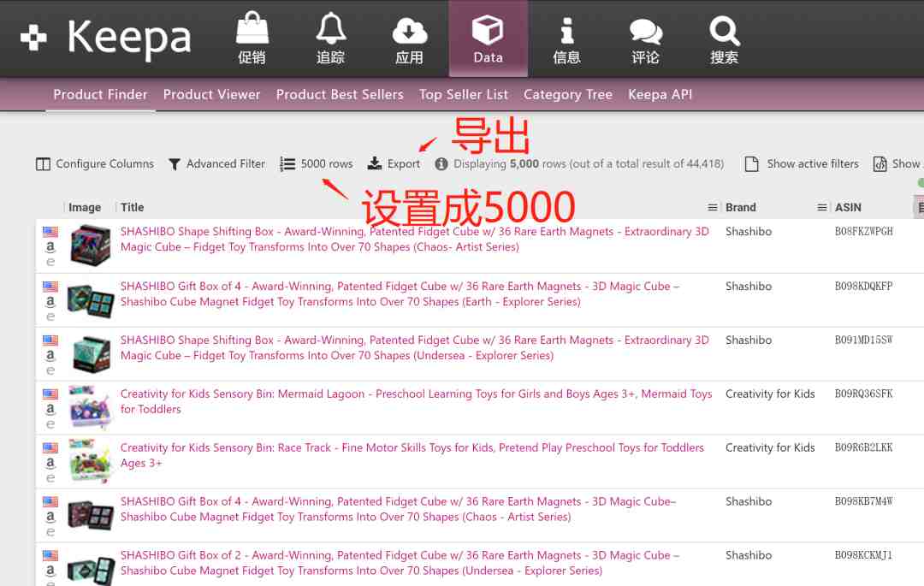Open the Data cube section
Screen dimensions: 924x586
(x=488, y=38)
